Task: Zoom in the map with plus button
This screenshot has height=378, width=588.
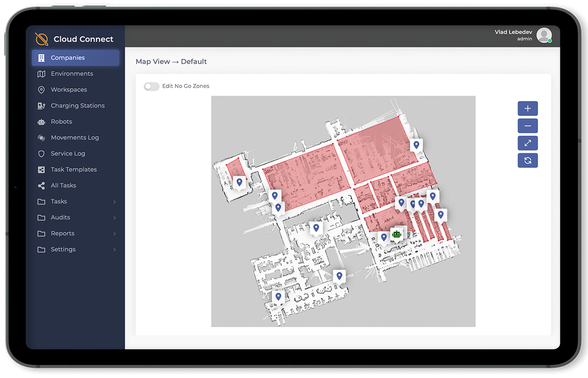Action: (x=528, y=108)
